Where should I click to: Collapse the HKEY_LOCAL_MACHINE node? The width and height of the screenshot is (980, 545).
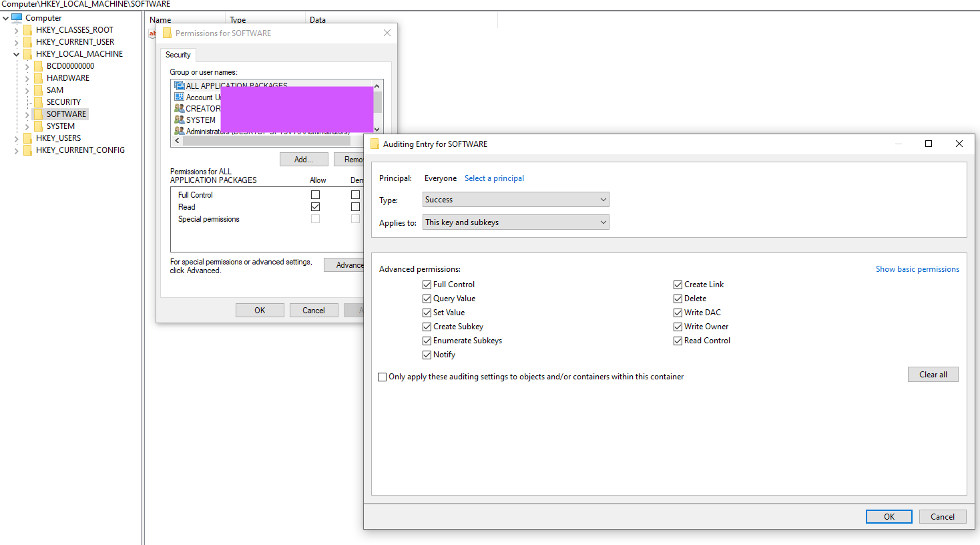(17, 54)
